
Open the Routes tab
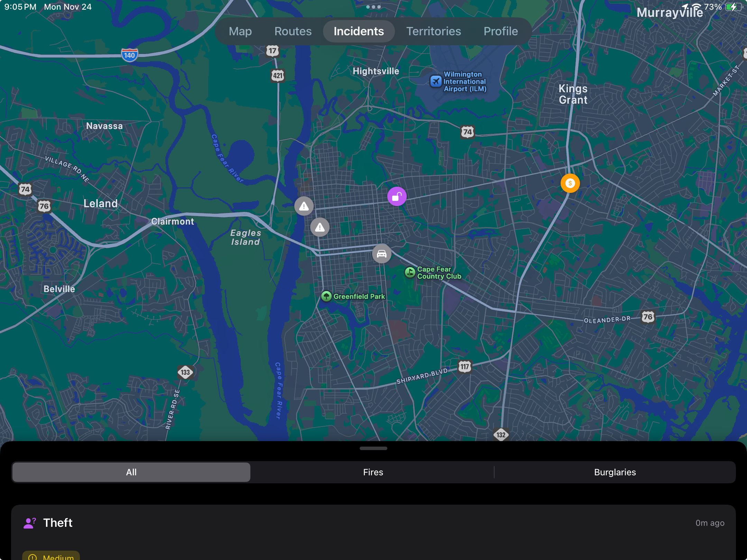[293, 31]
